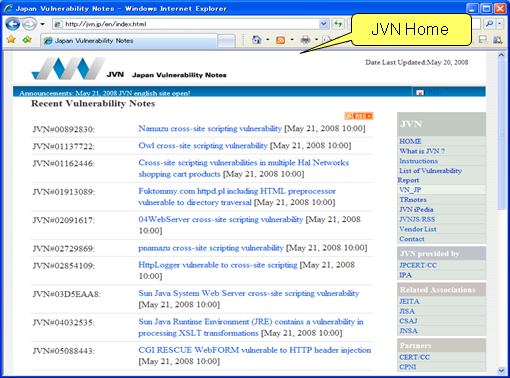Open the search provider dropdown arrow
The width and height of the screenshot is (510, 378).
(499, 24)
